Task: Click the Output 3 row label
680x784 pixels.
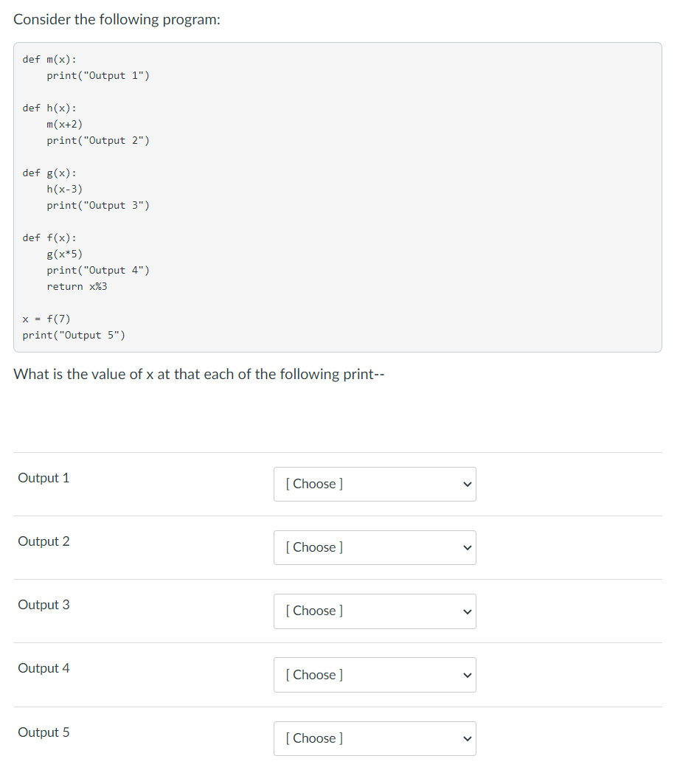Action: pos(44,605)
